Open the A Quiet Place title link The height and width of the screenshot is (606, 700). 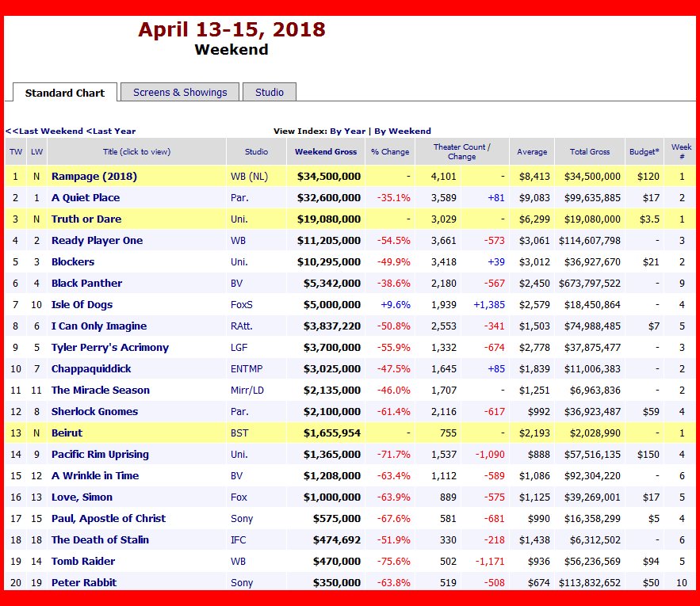[86, 198]
